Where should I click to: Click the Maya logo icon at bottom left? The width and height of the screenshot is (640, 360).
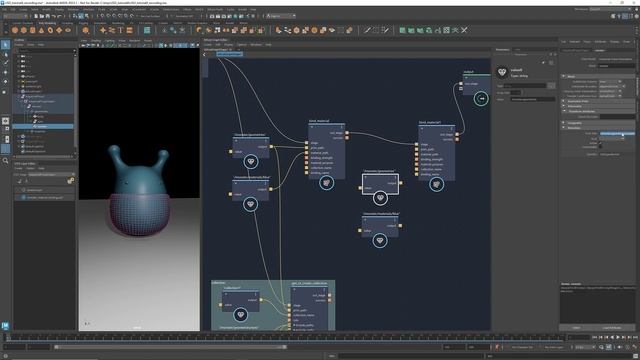[5, 326]
